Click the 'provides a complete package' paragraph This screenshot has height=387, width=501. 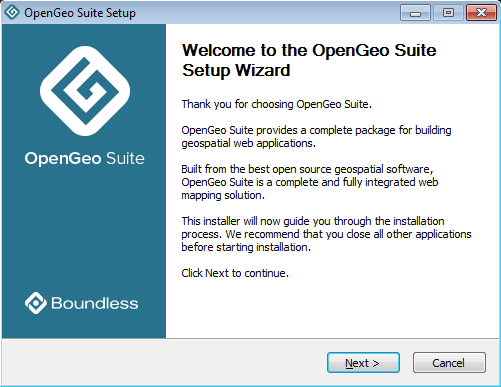point(316,137)
